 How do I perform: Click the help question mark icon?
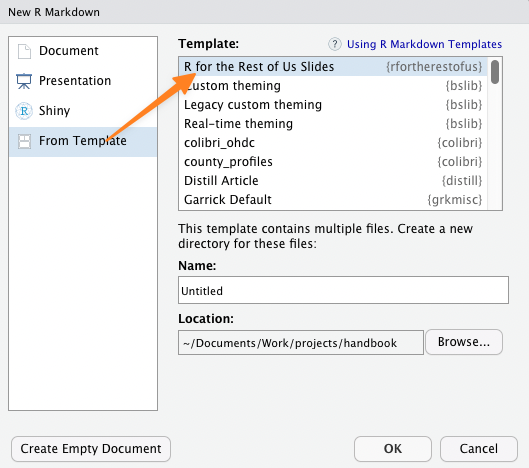tap(335, 44)
